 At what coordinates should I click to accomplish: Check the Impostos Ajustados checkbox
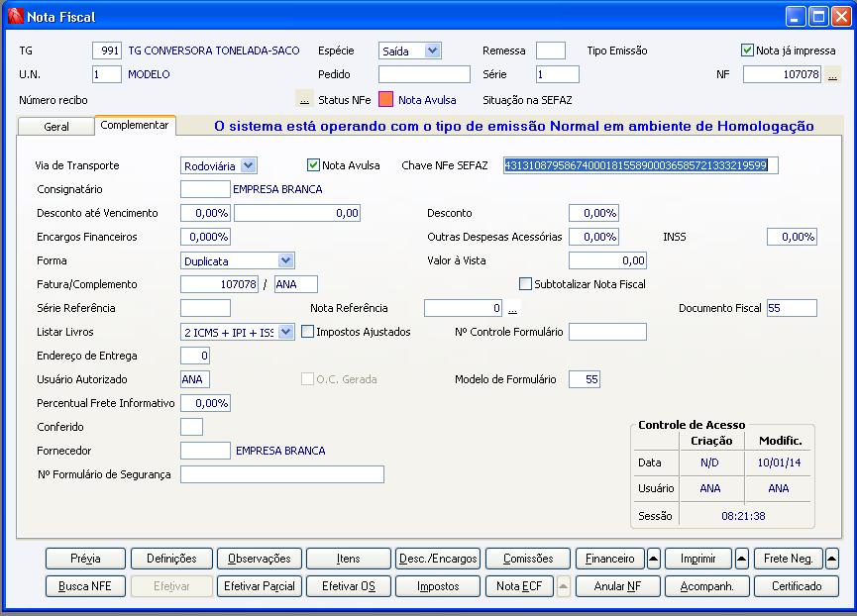(x=308, y=332)
